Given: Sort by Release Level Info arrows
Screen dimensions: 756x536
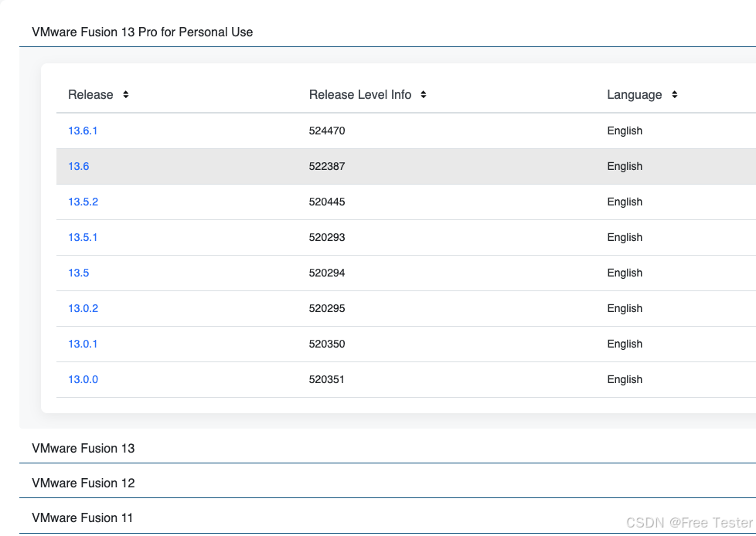Looking at the screenshot, I should click(424, 94).
